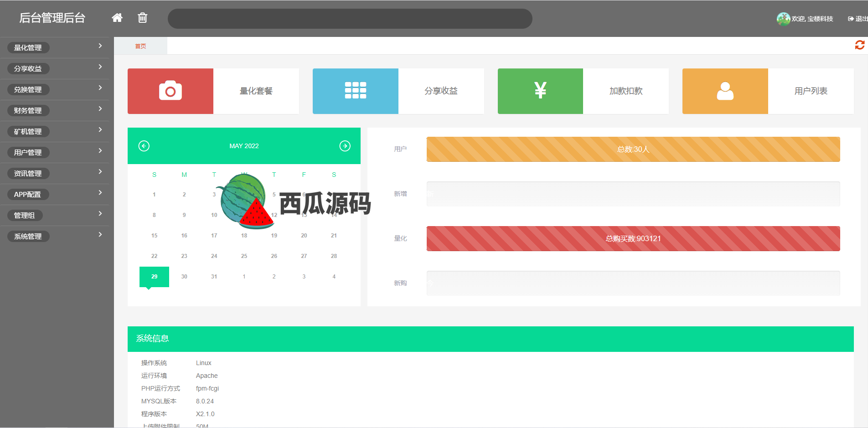
Task: Click the 退出 logout link
Action: (x=858, y=19)
